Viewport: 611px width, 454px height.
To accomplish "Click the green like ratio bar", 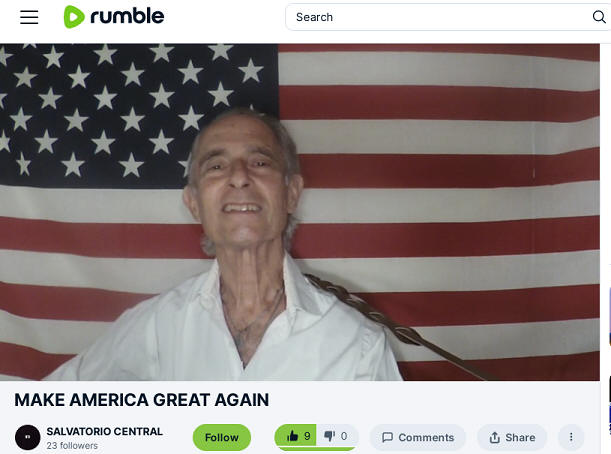I will pyautogui.click(x=316, y=449).
